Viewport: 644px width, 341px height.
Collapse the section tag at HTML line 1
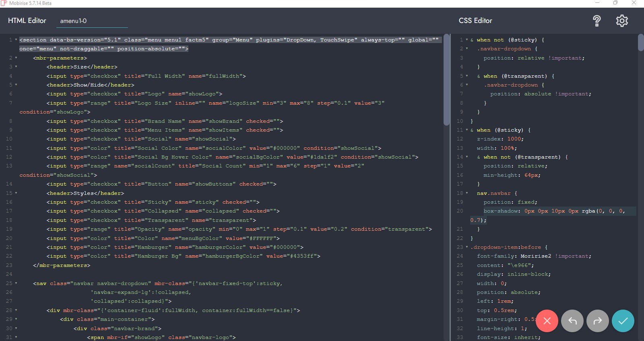(16, 40)
